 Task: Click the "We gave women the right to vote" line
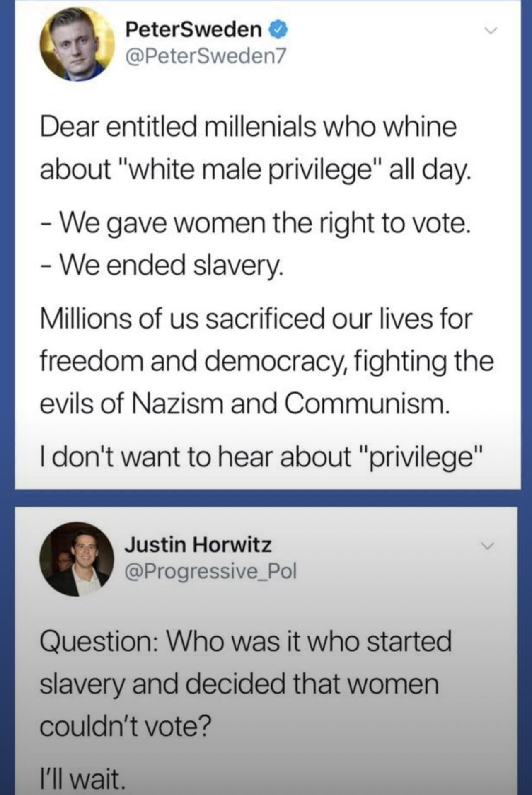click(256, 224)
